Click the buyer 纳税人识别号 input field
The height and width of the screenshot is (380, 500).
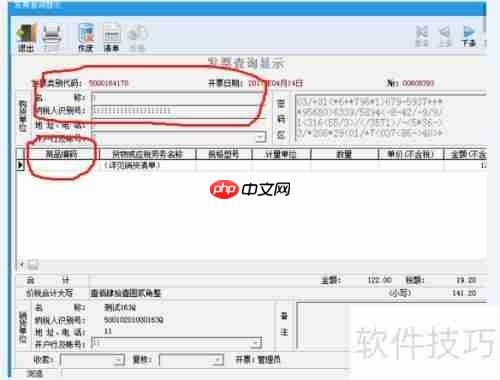click(177, 111)
